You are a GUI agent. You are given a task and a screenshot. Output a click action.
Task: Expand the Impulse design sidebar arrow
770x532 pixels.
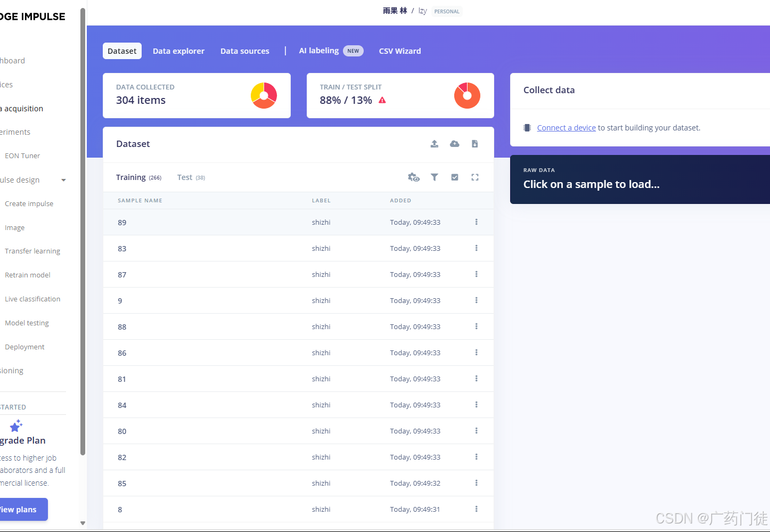pos(63,180)
